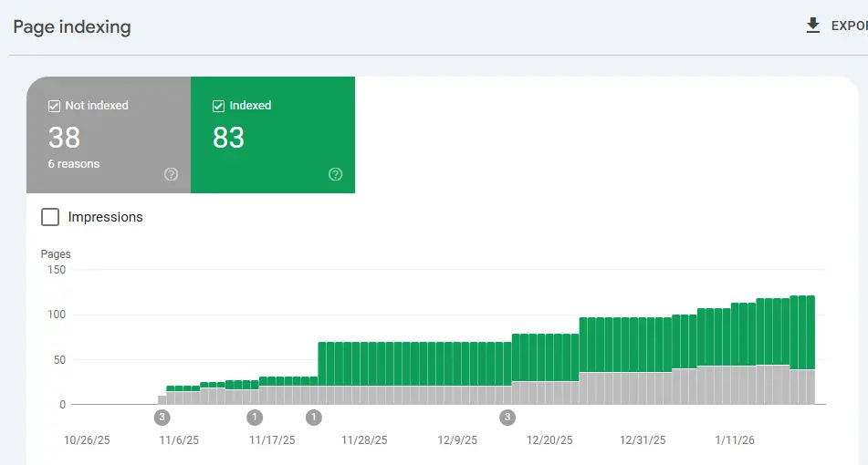
Task: Click the 11/28/25 date label
Action: tap(364, 440)
